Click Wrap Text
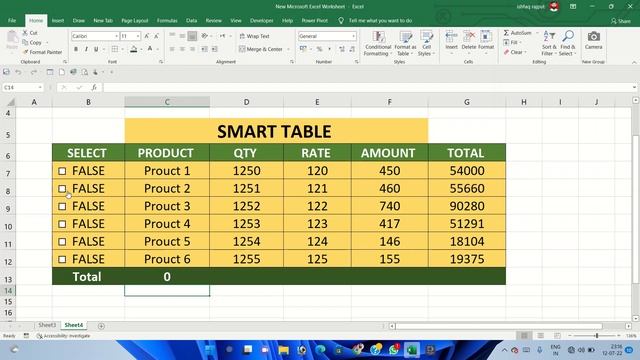Viewport: 640px width, 360px height. [x=254, y=36]
